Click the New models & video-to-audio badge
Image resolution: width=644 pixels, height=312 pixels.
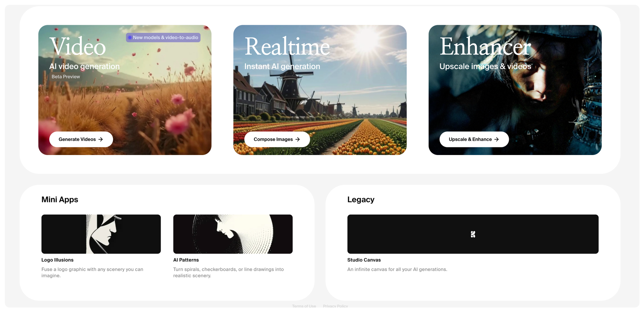click(163, 37)
